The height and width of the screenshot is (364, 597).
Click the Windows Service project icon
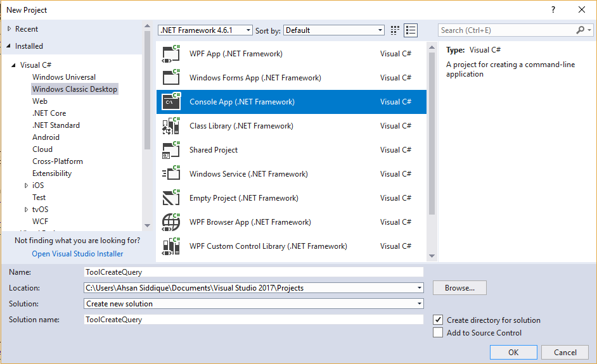point(171,174)
